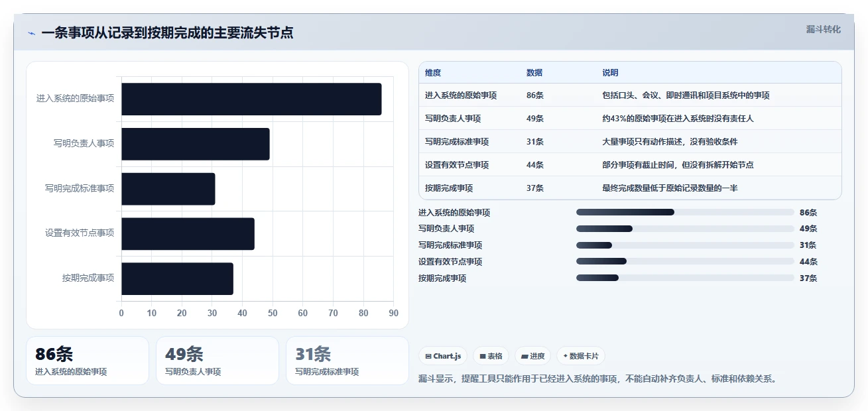Screen dimensions: 868x411
Task: Click the 49条 value in the table
Action: (535, 119)
